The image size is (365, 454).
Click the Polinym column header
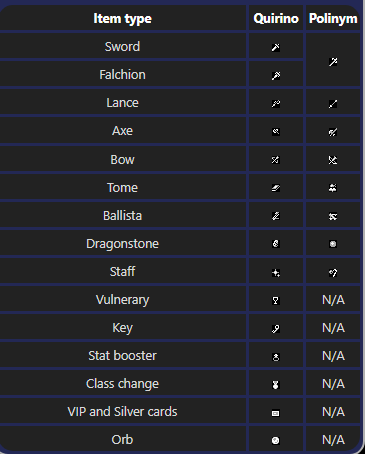[x=333, y=19]
